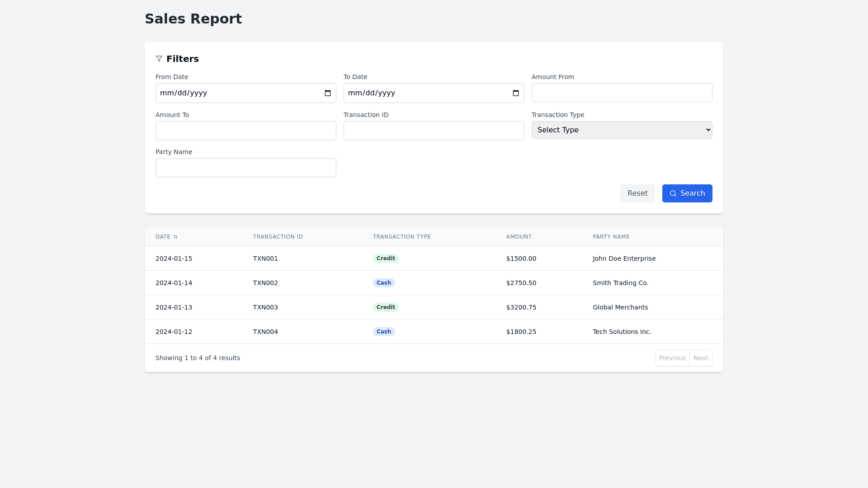Click the Amount column header
This screenshot has height=488, width=868.
coord(519,237)
